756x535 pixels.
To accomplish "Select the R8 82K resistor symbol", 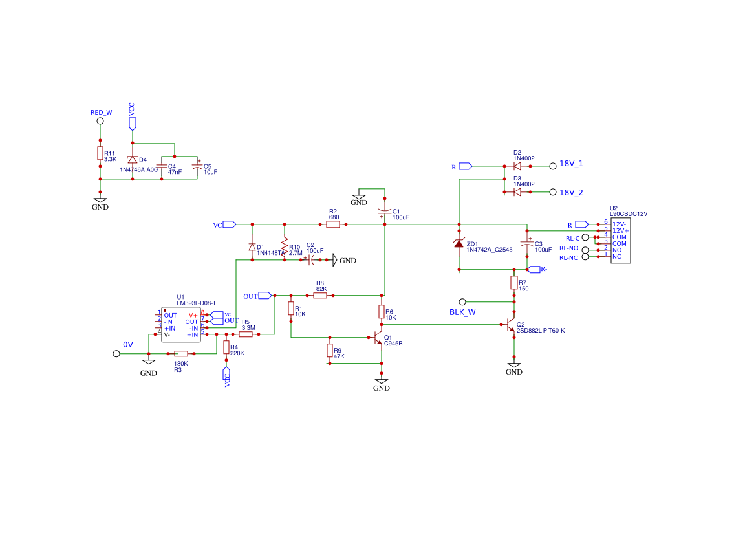I will pyautogui.click(x=320, y=295).
